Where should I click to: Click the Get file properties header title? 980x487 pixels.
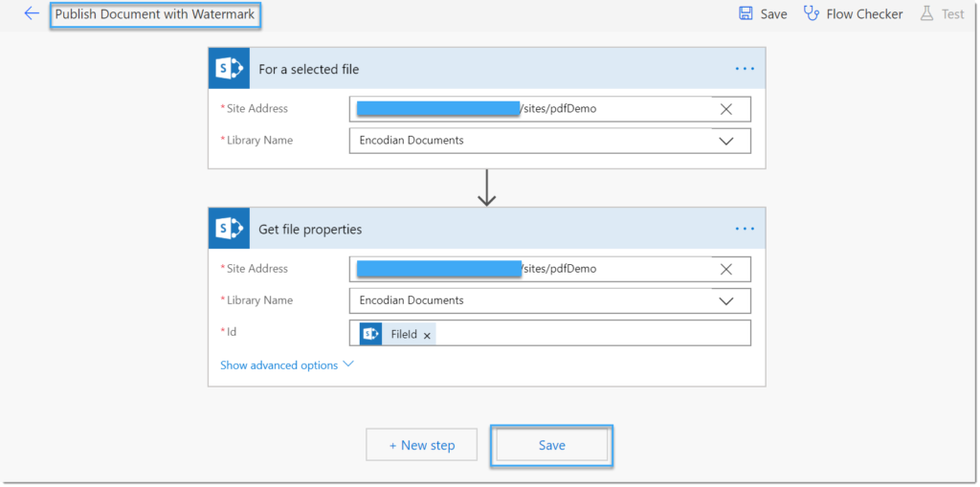310,230
